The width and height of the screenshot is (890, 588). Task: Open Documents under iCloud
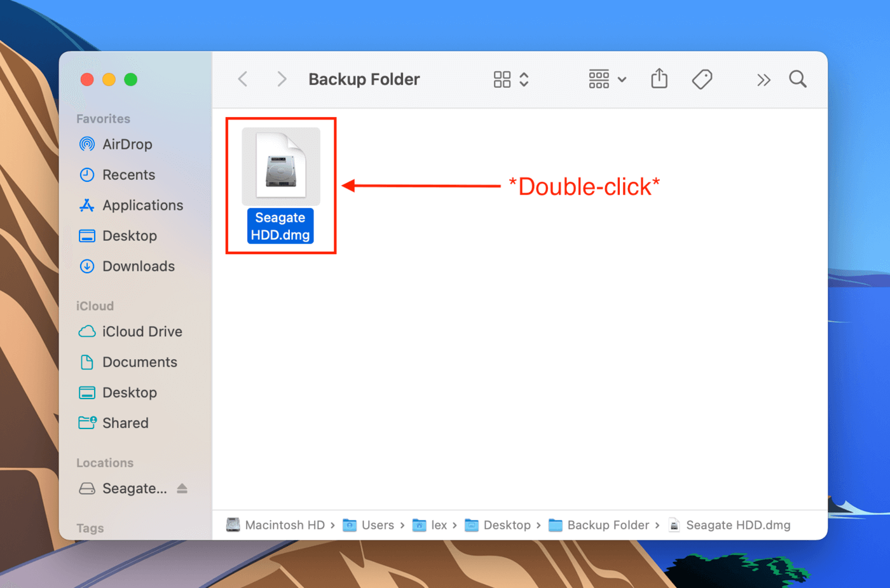pos(140,362)
